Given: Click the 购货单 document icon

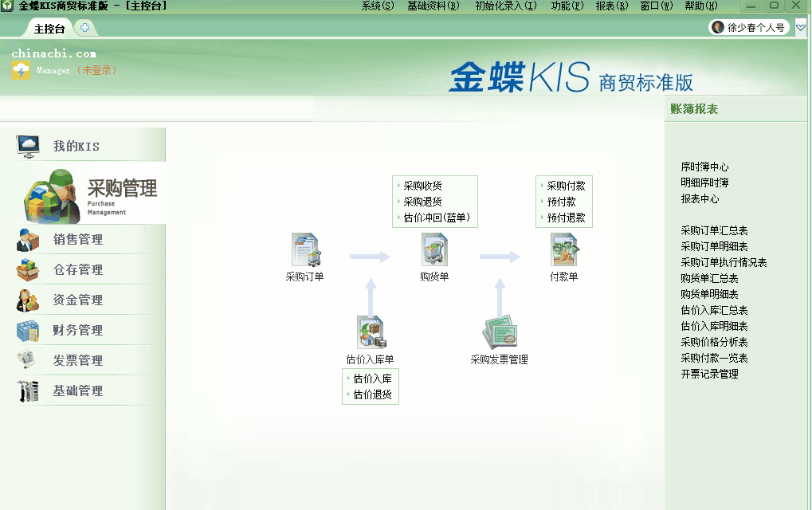Looking at the screenshot, I should point(433,251).
